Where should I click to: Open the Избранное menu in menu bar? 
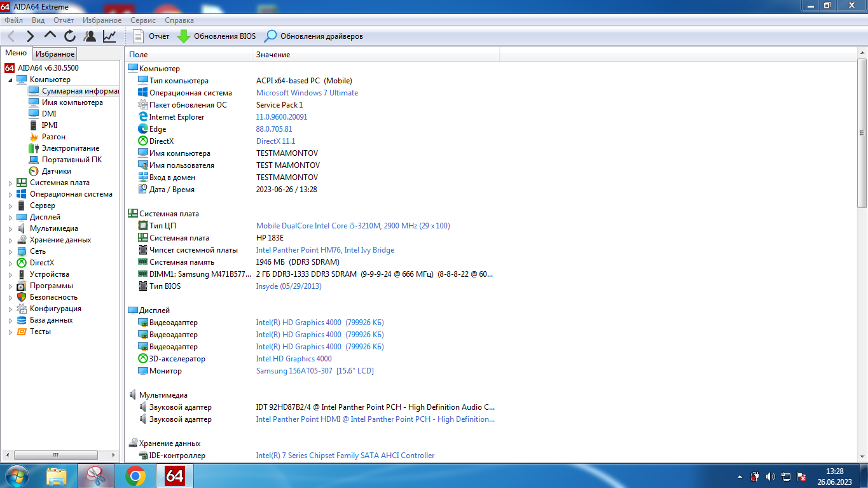point(102,20)
